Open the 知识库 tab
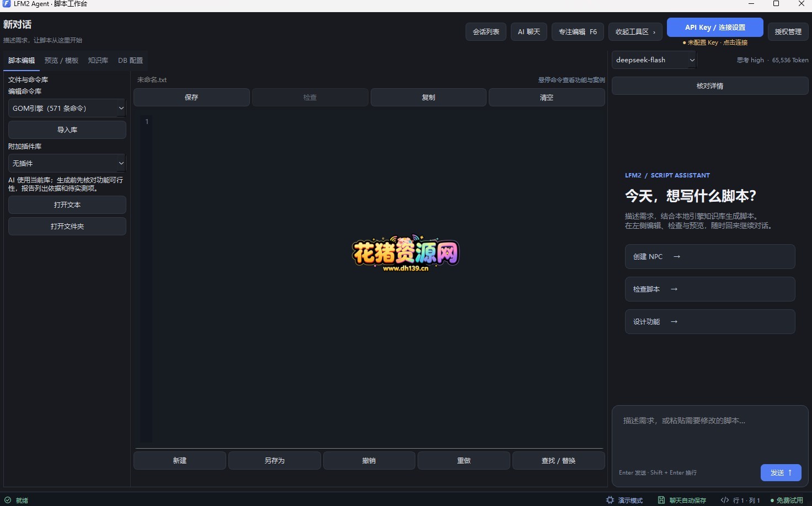812x506 pixels. (x=98, y=61)
